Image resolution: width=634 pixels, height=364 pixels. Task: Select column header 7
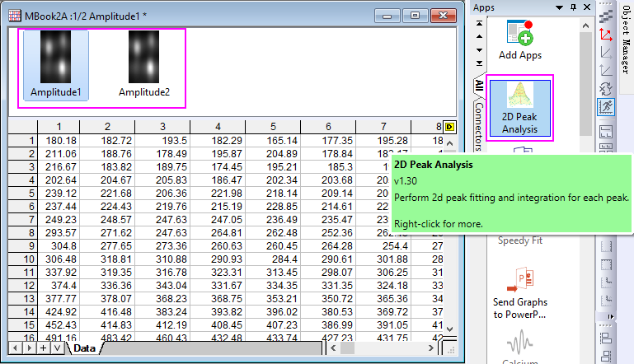point(383,127)
